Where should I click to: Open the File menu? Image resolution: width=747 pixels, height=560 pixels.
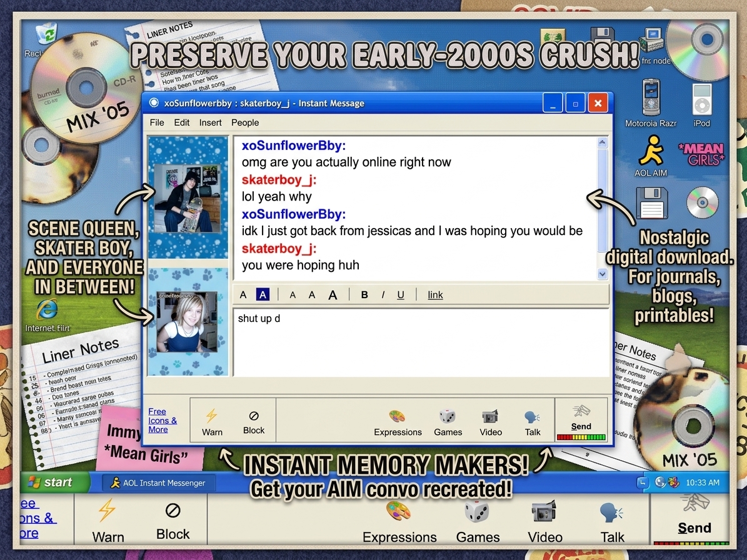coord(157,122)
